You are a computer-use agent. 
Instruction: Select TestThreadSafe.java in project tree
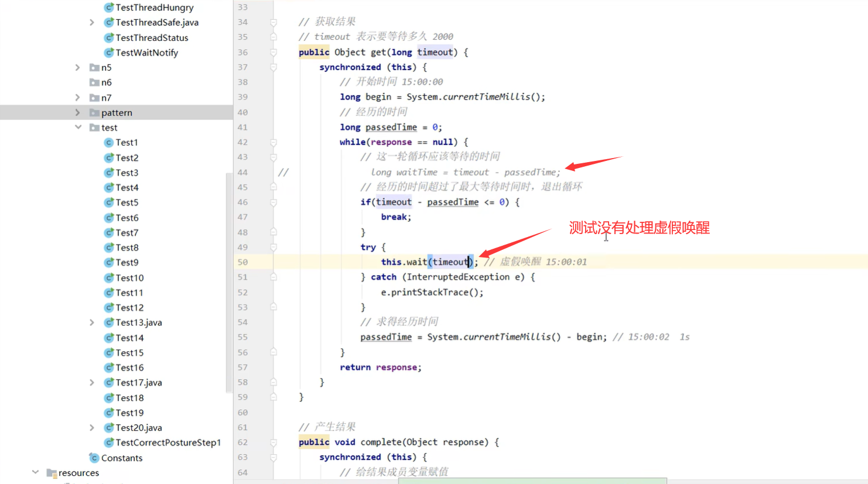pos(157,22)
